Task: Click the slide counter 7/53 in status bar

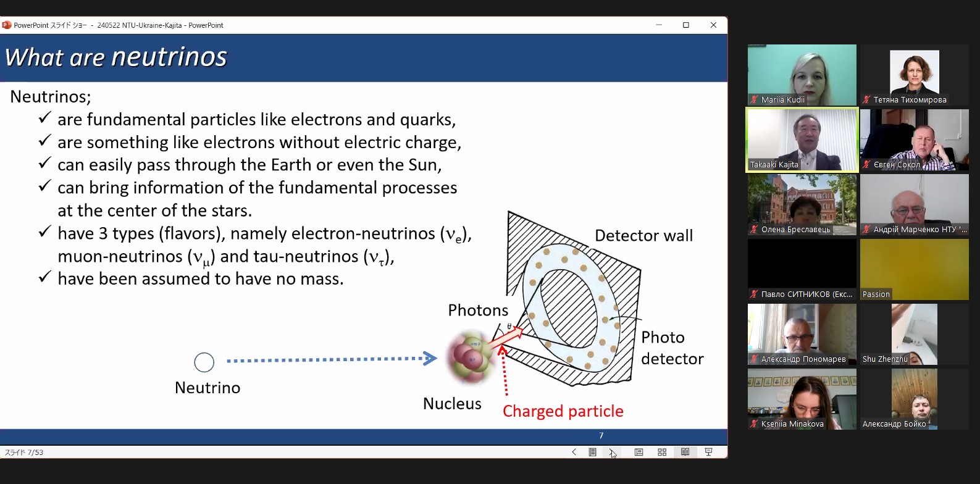Action: point(24,453)
